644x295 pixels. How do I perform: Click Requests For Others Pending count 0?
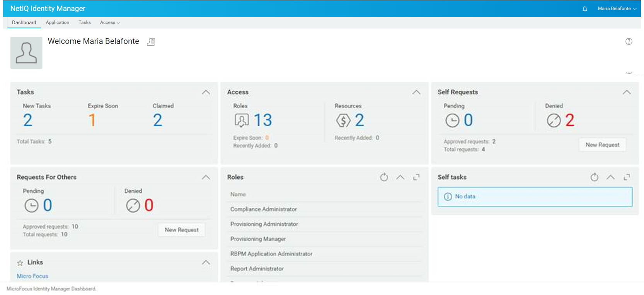click(48, 205)
